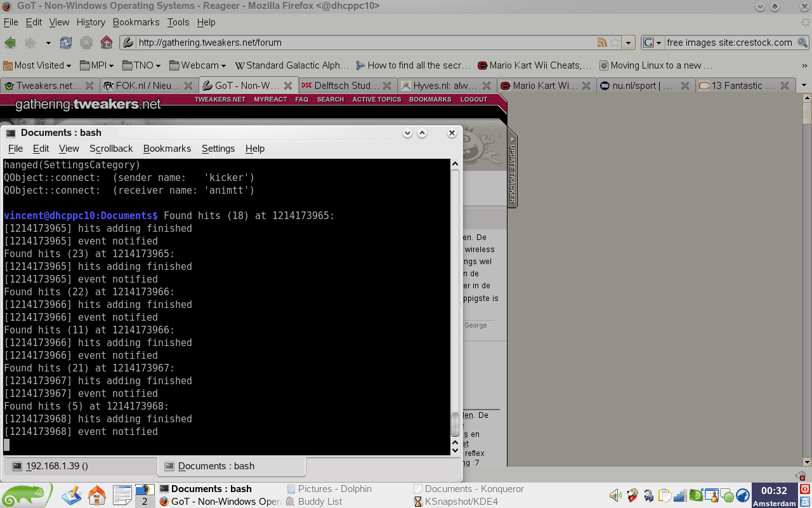Open the MYREACT link in site header

click(x=271, y=100)
